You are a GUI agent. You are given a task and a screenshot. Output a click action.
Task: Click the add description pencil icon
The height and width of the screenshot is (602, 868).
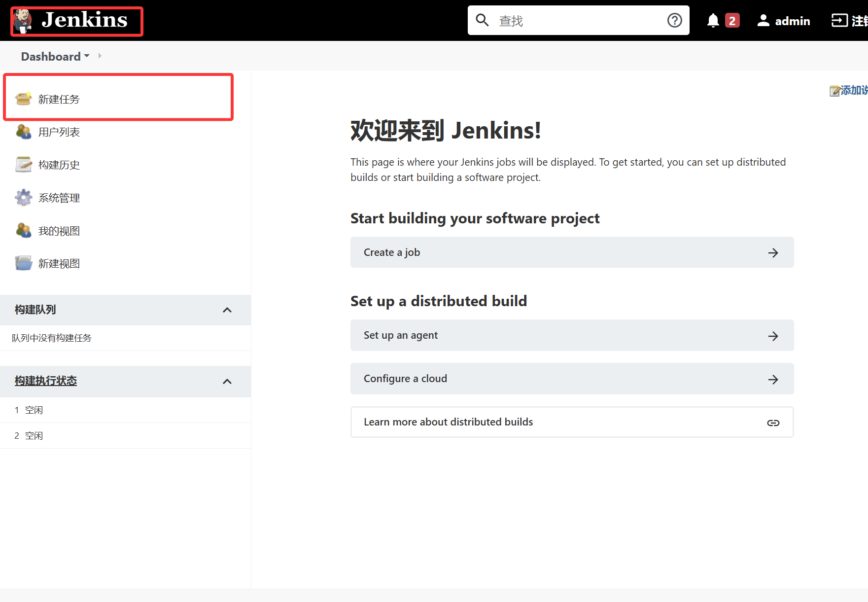[835, 91]
